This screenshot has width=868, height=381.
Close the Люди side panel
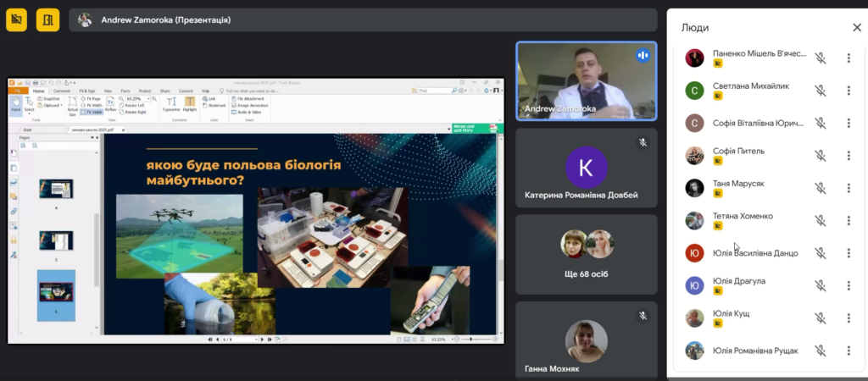pos(856,28)
